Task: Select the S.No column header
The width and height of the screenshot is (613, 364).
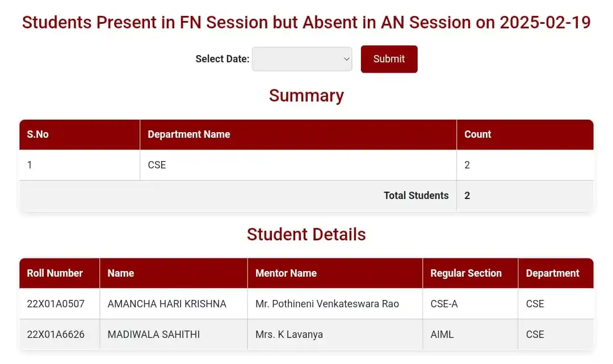Action: (x=80, y=134)
